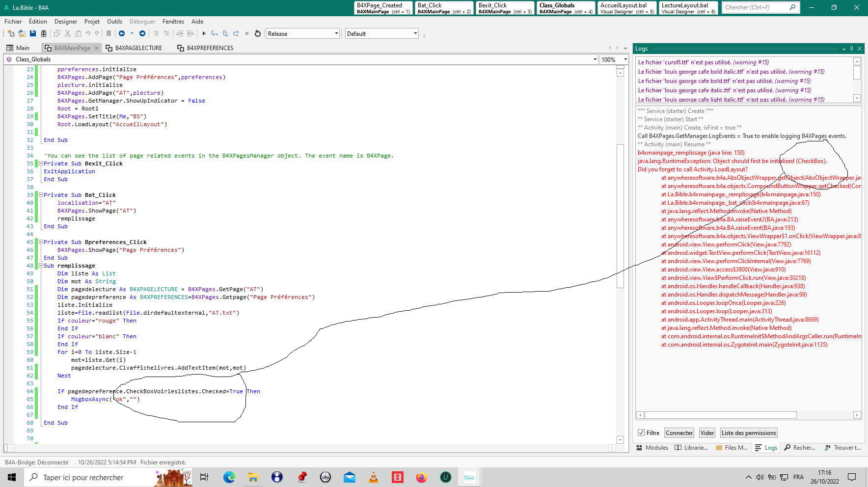Click the Run (play) toolbar icon
The width and height of the screenshot is (868, 487).
tap(204, 33)
